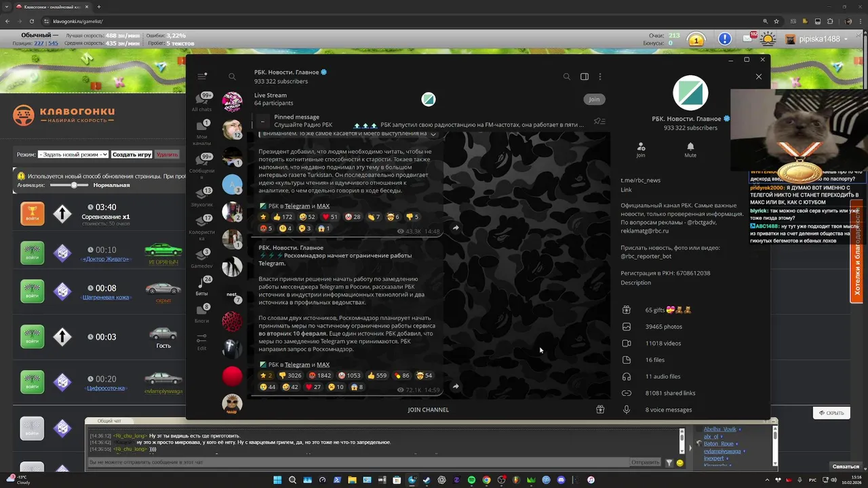The width and height of the screenshot is (868, 488).
Task: Join the RBC Live Stream
Action: click(594, 99)
